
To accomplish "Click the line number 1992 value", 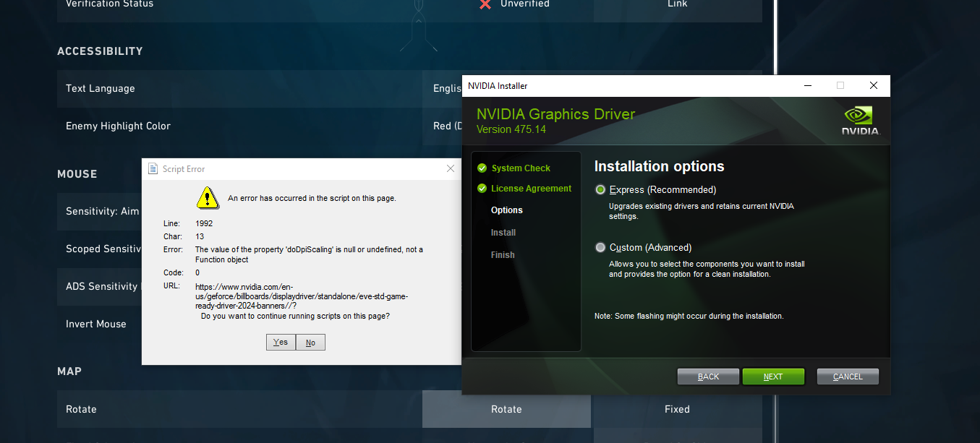I will (204, 224).
